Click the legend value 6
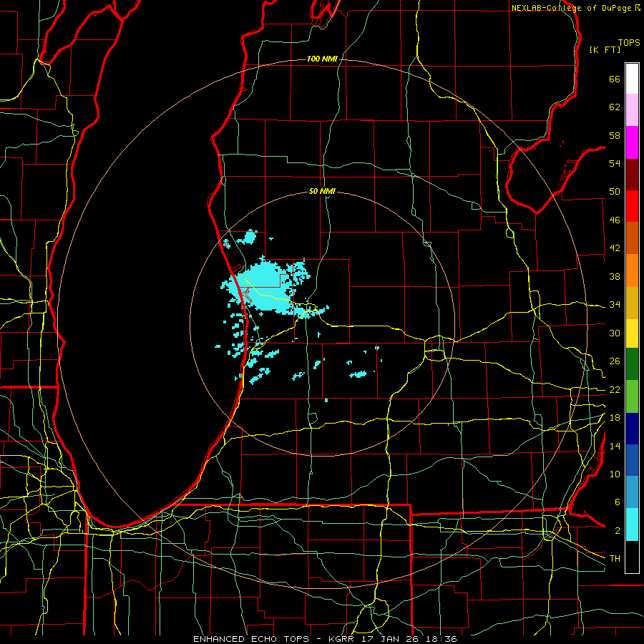This screenshot has height=644, width=644. coord(617,502)
